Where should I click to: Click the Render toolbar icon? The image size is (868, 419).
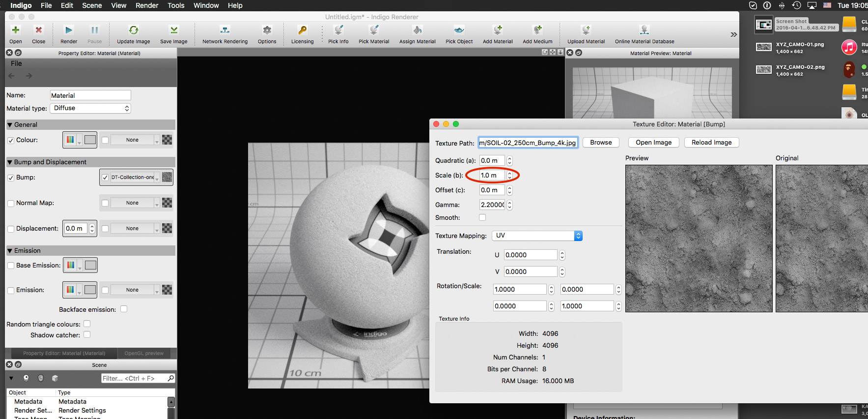[x=69, y=30]
